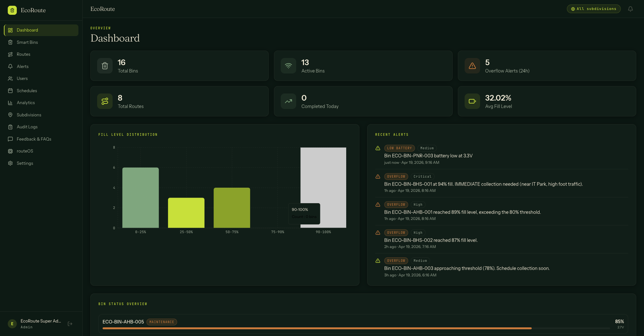Go to Smart Bins page
Viewport: 644px width, 336px height.
(x=41, y=42)
